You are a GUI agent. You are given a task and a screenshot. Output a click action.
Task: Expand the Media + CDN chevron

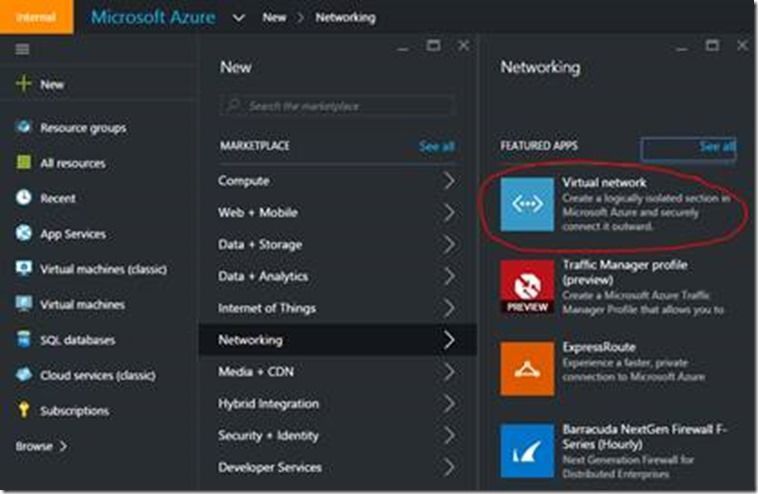point(449,372)
